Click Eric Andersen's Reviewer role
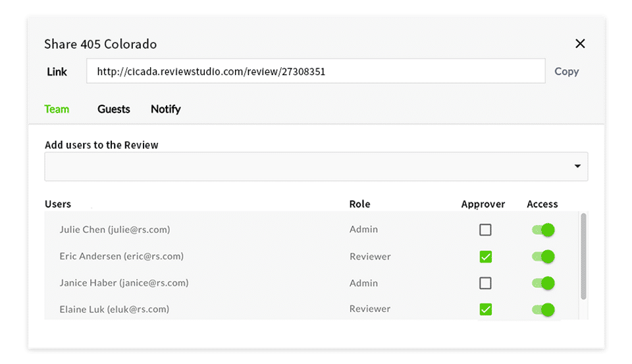The width and height of the screenshot is (632, 364). coord(370,257)
